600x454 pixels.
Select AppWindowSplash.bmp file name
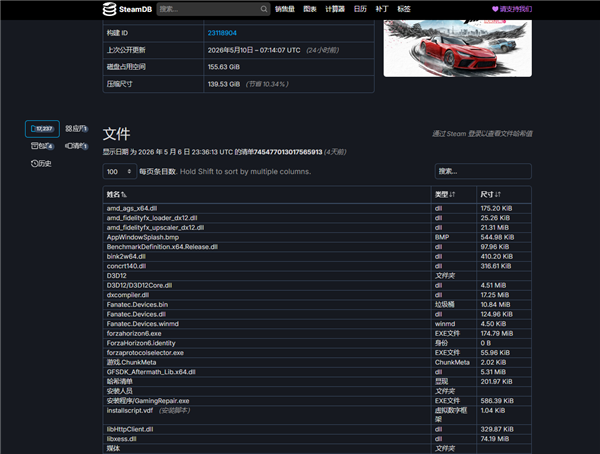[143, 237]
